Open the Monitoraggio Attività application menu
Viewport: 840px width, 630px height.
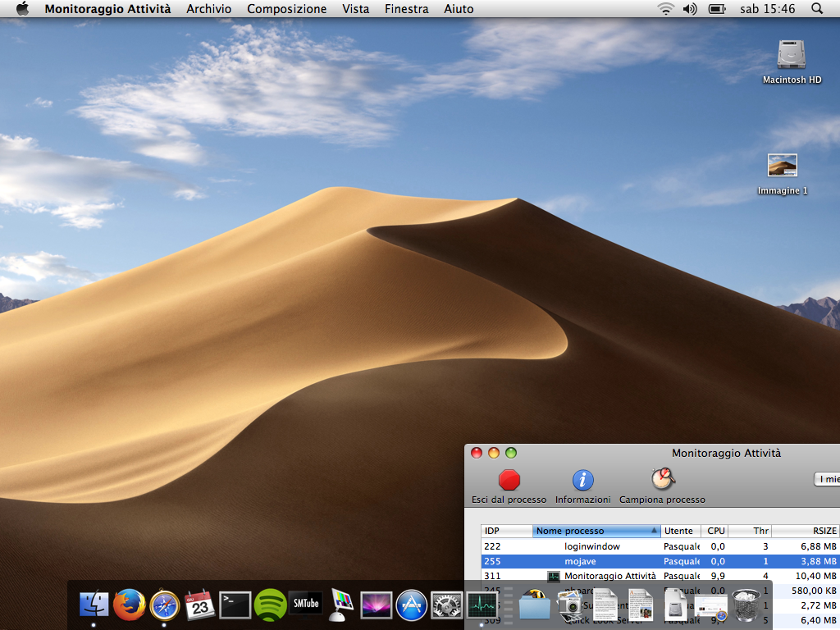[x=107, y=8]
